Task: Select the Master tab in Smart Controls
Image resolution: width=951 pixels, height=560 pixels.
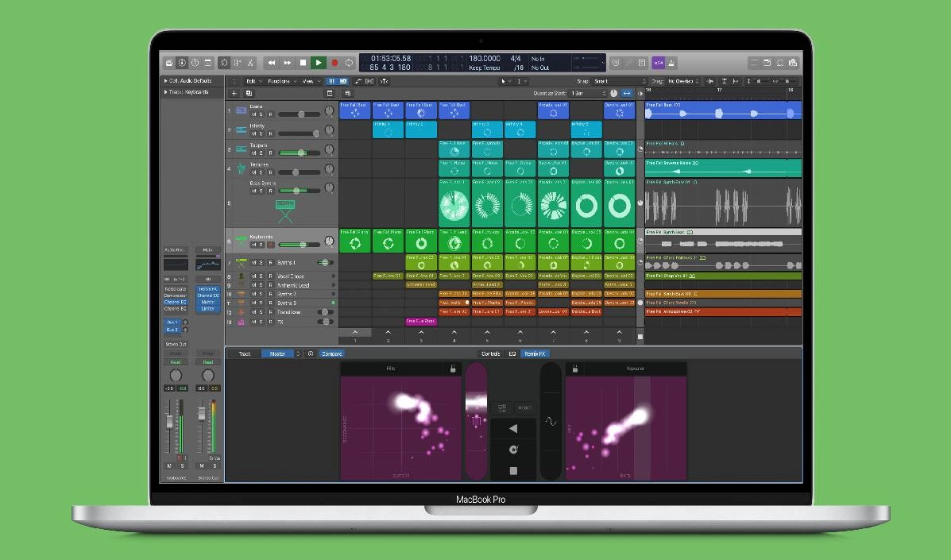Action: click(x=277, y=354)
